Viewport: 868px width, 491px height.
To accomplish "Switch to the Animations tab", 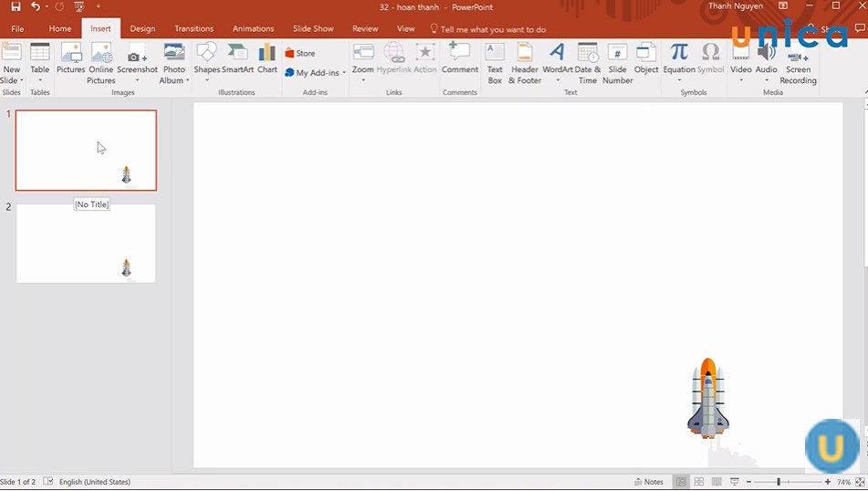I will 253,29.
